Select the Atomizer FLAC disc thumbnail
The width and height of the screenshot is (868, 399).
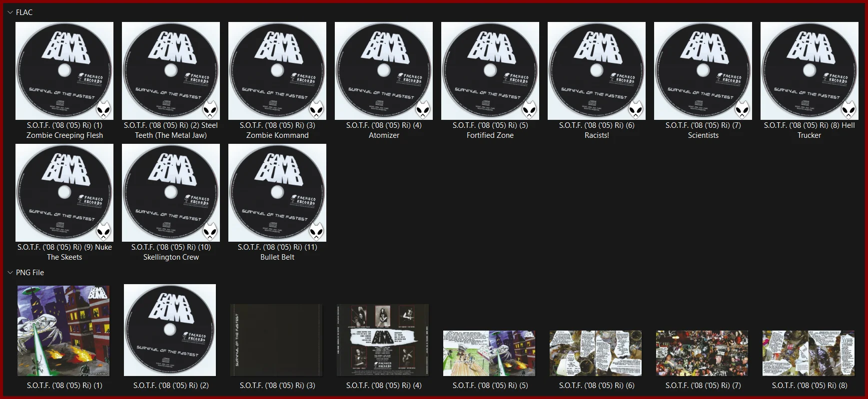384,71
